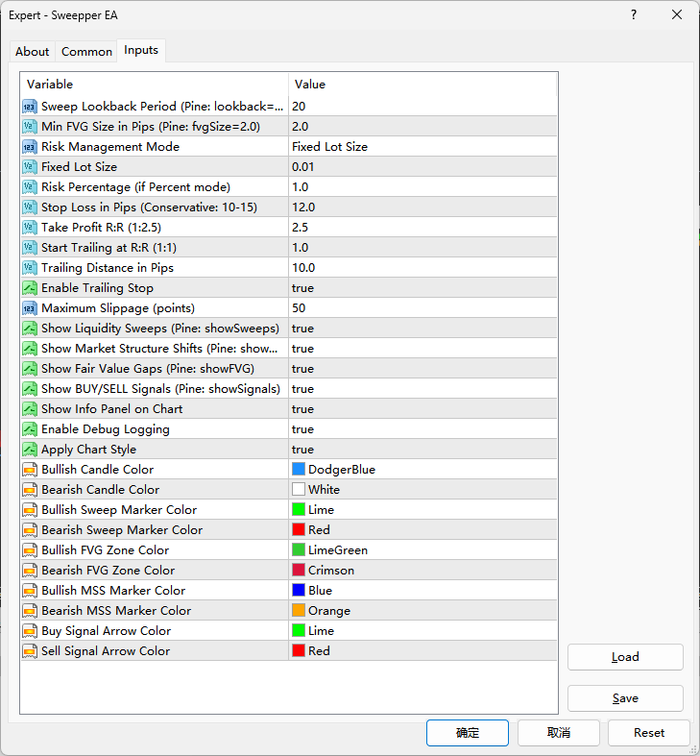Open the Crimson color value dropdown
The image size is (700, 756).
pyautogui.click(x=422, y=571)
